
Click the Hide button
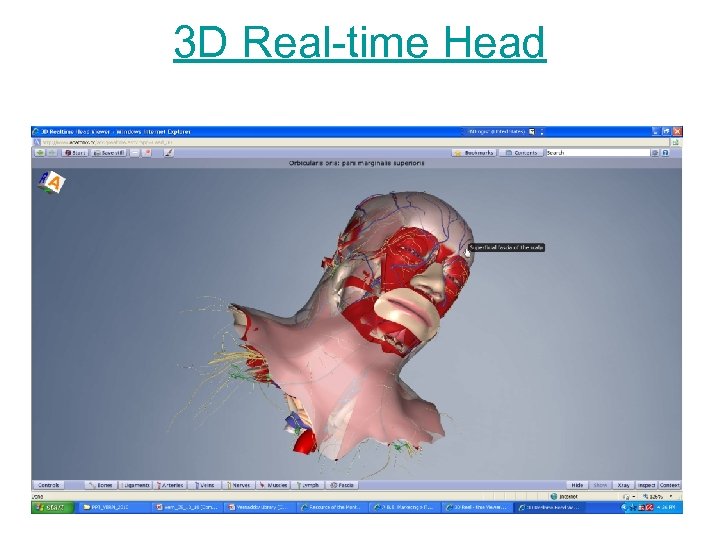click(x=577, y=485)
